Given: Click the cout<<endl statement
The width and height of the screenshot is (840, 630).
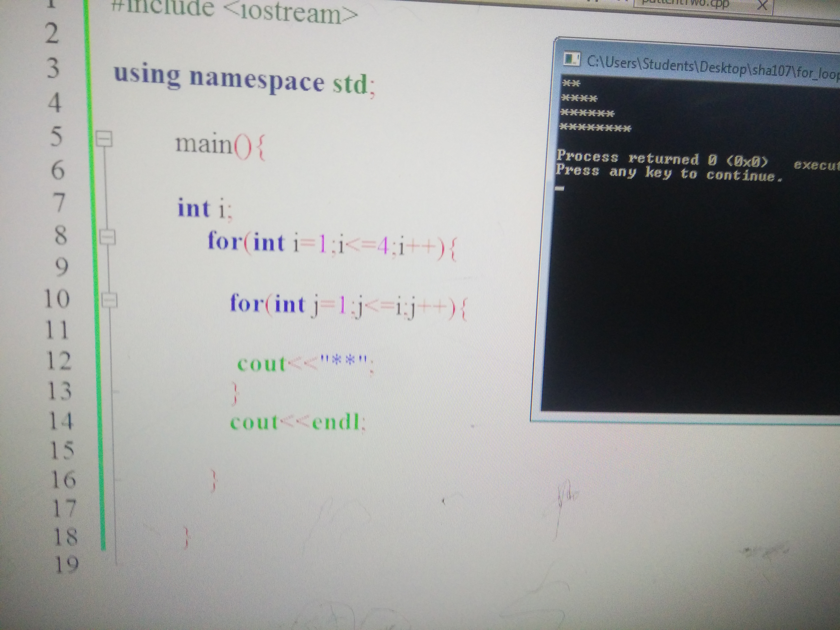Looking at the screenshot, I should coord(298,422).
